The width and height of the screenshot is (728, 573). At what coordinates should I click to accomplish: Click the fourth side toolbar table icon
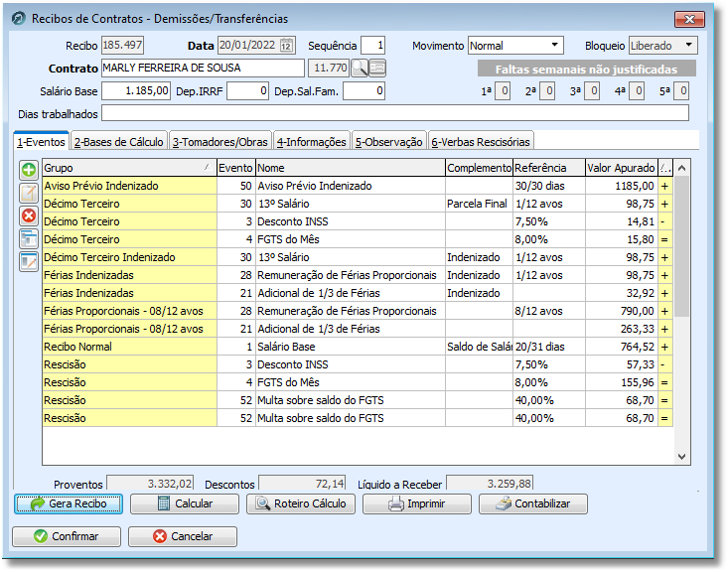pos(29,238)
